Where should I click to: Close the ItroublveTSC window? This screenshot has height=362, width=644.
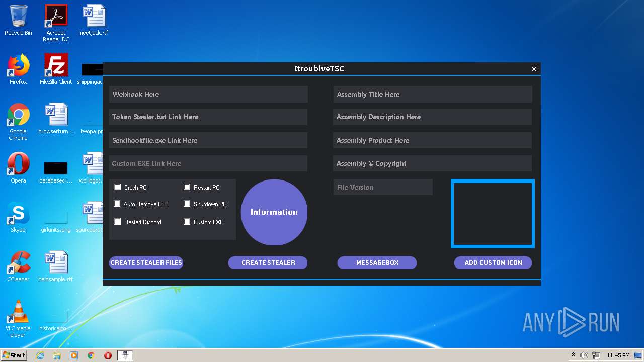534,69
